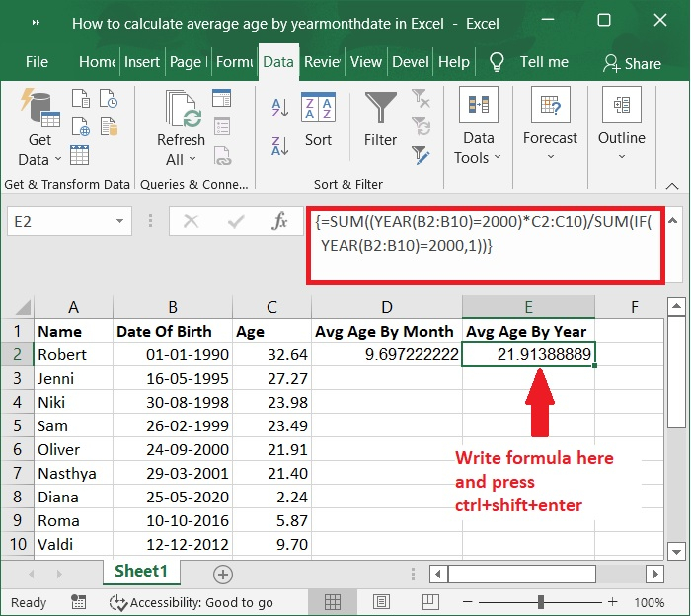Click the Name Box showing E2
The width and height of the screenshot is (691, 616).
pyautogui.click(x=49, y=222)
